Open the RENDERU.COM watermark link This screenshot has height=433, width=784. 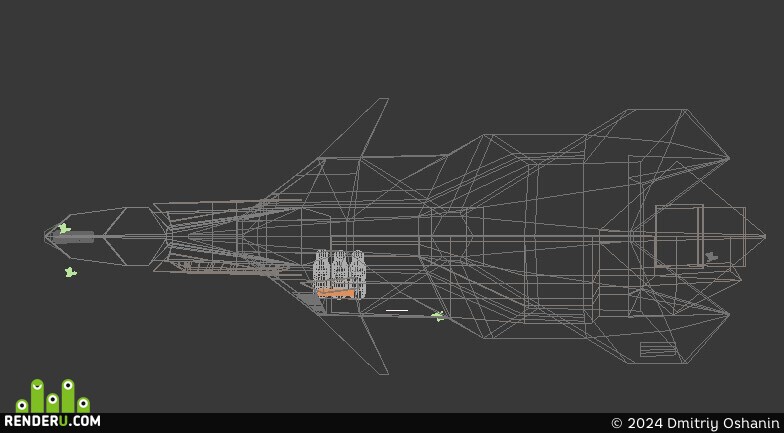(52, 421)
